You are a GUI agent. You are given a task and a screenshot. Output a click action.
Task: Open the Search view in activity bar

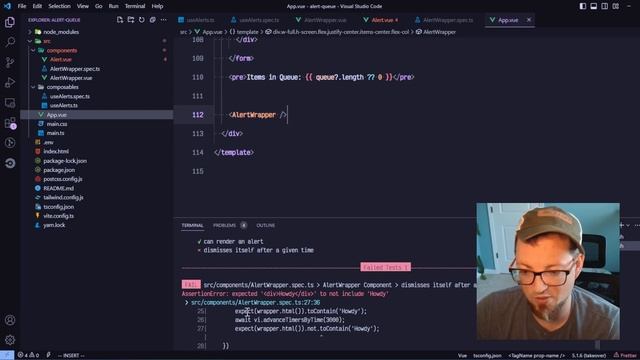[x=10, y=42]
